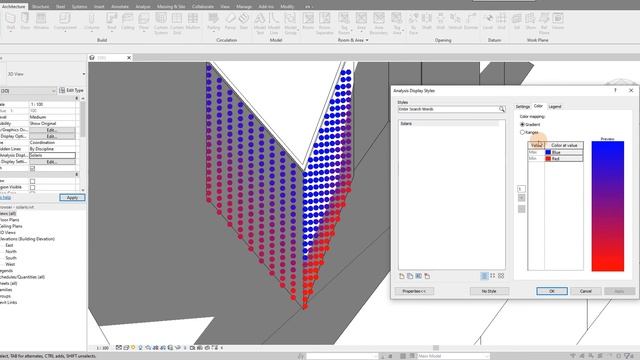Click the Enter Search Words field
The image size is (640, 360).
(x=448, y=109)
